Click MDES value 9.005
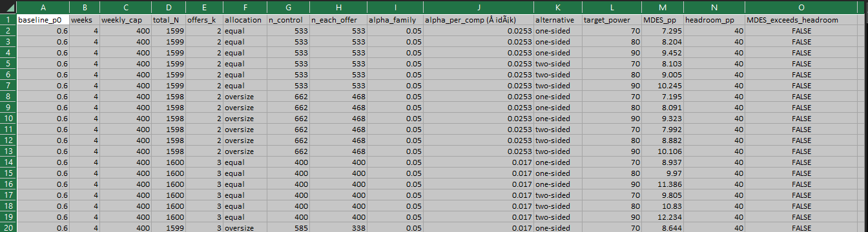The width and height of the screenshot is (868, 232). (663, 75)
